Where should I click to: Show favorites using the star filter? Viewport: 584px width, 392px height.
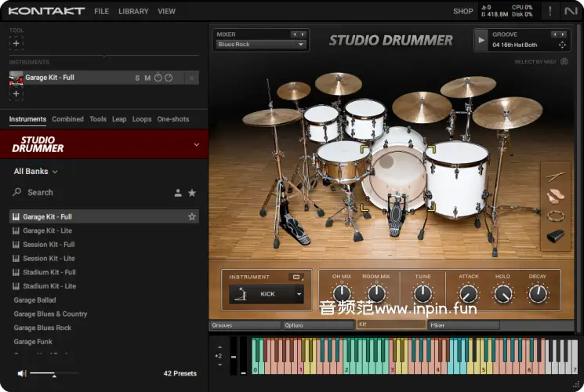(192, 193)
